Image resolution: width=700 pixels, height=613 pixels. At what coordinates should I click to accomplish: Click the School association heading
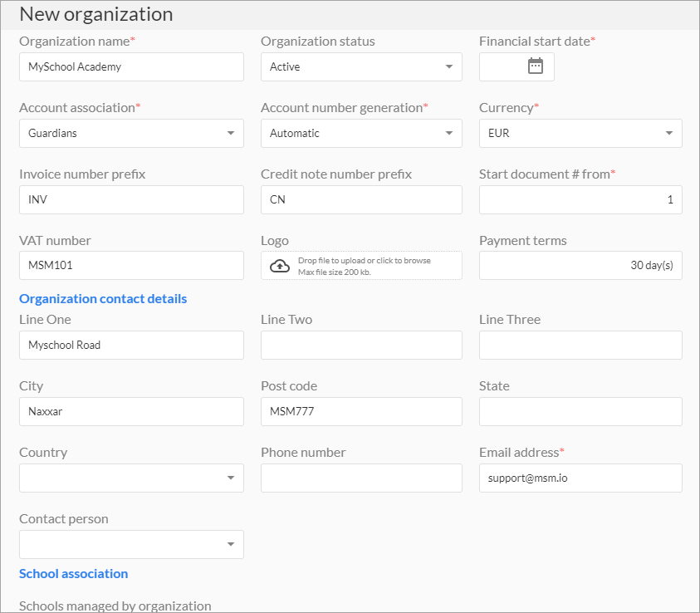coord(73,574)
